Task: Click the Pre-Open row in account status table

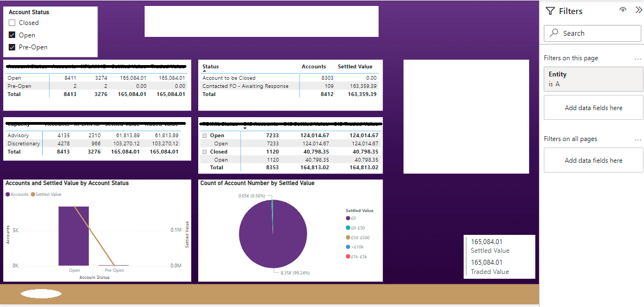Action: [x=96, y=86]
